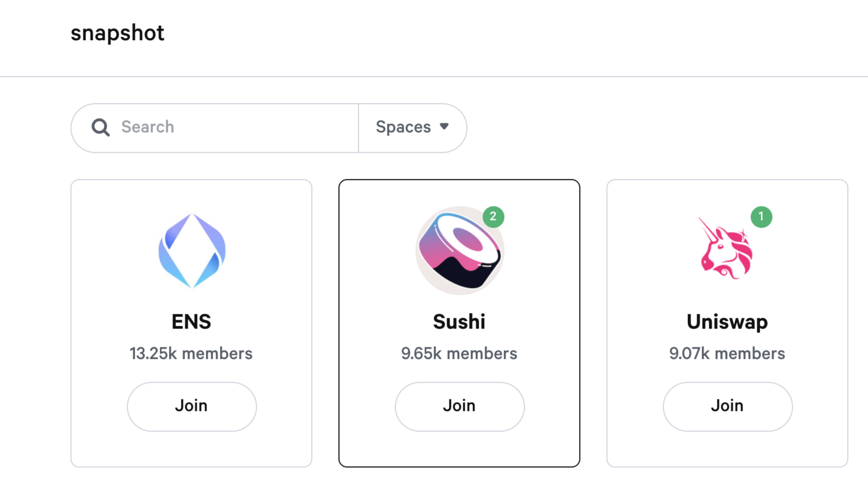
Task: Join the Sushi space
Action: tap(459, 406)
